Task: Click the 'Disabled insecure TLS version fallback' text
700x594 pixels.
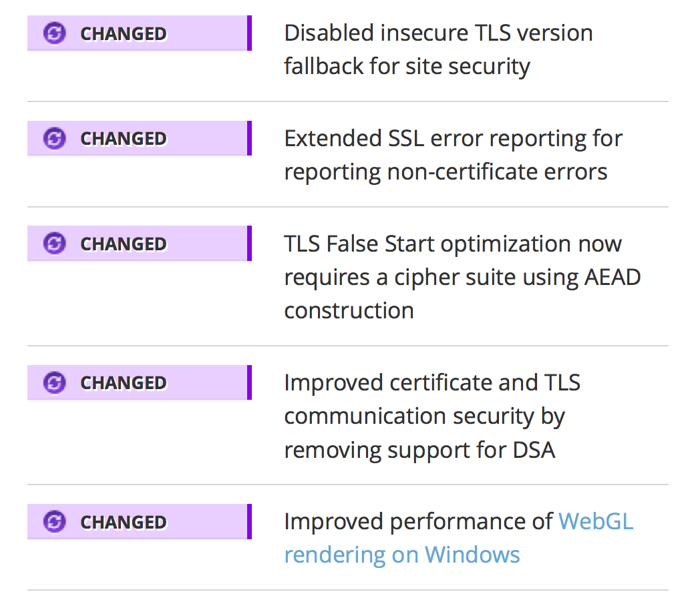Action: 438,49
